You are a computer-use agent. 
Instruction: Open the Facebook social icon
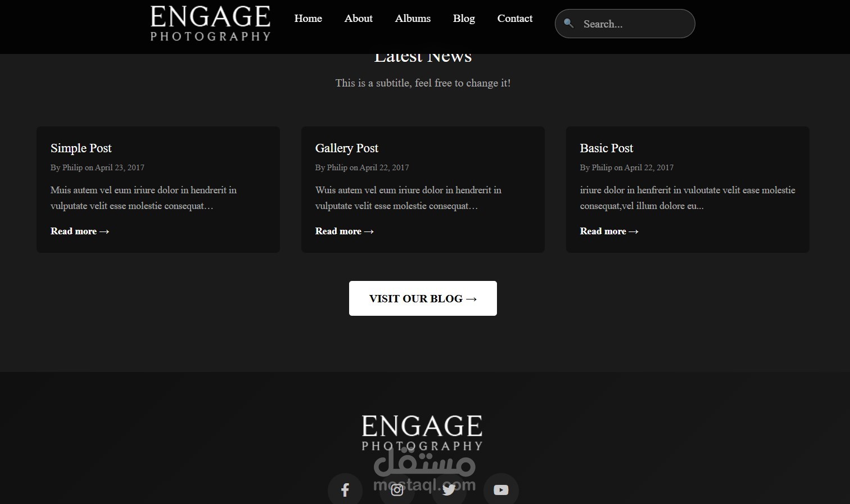[345, 490]
